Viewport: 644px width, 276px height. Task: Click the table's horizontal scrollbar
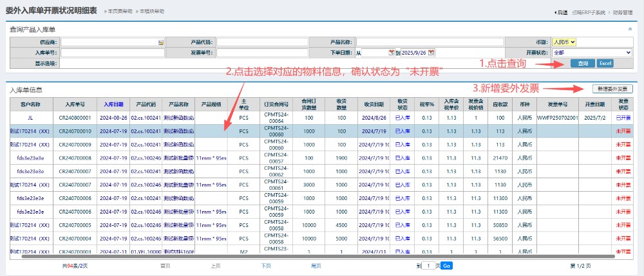click(322, 256)
